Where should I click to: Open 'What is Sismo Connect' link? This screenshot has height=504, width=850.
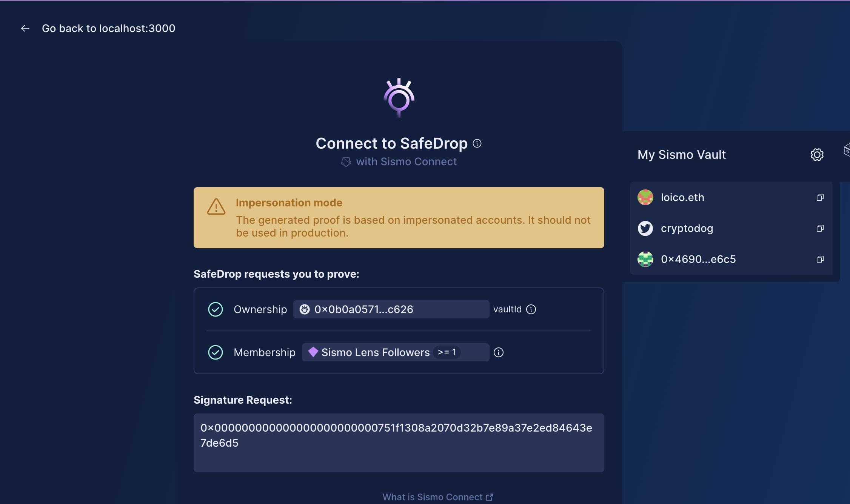(x=437, y=497)
